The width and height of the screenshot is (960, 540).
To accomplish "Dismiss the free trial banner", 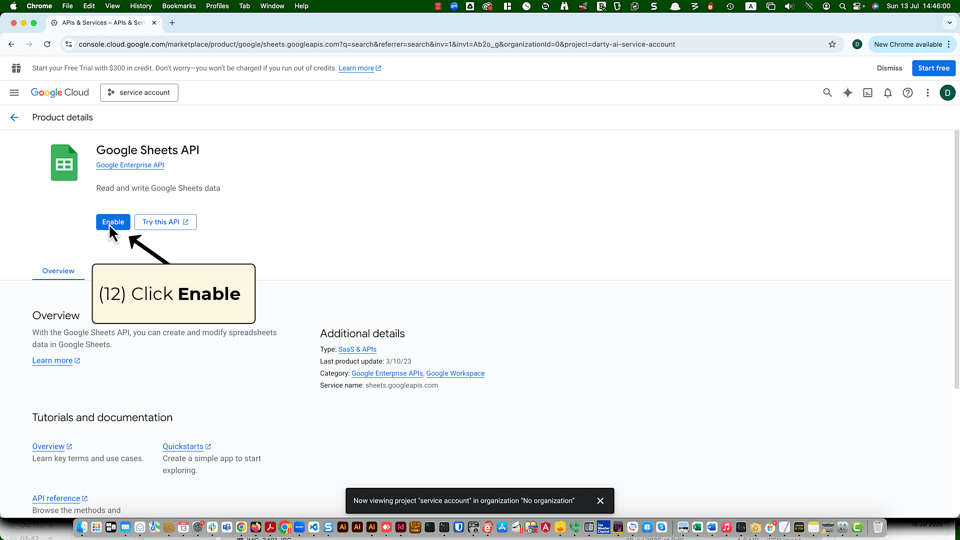I will pos(889,68).
